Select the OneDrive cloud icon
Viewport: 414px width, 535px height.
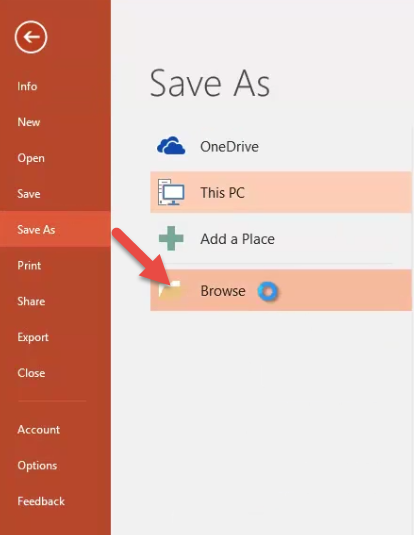point(171,146)
